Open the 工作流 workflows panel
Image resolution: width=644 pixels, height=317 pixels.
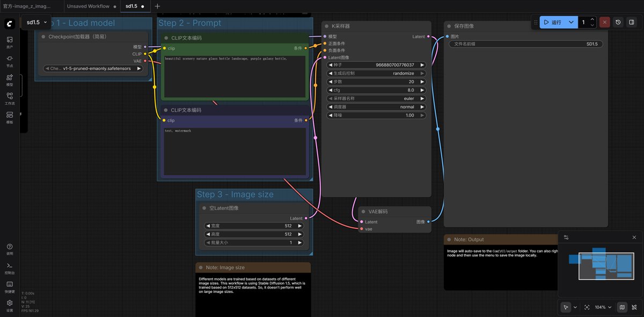click(x=10, y=98)
